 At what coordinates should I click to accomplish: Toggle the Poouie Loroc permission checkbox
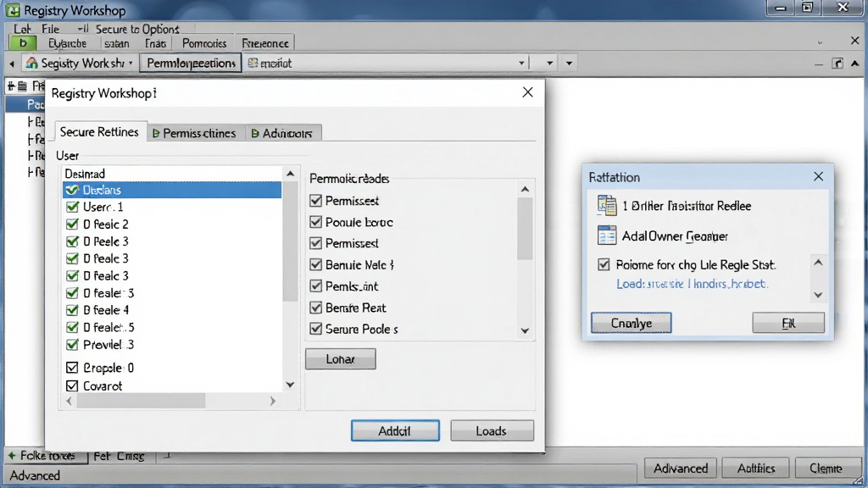(x=315, y=222)
